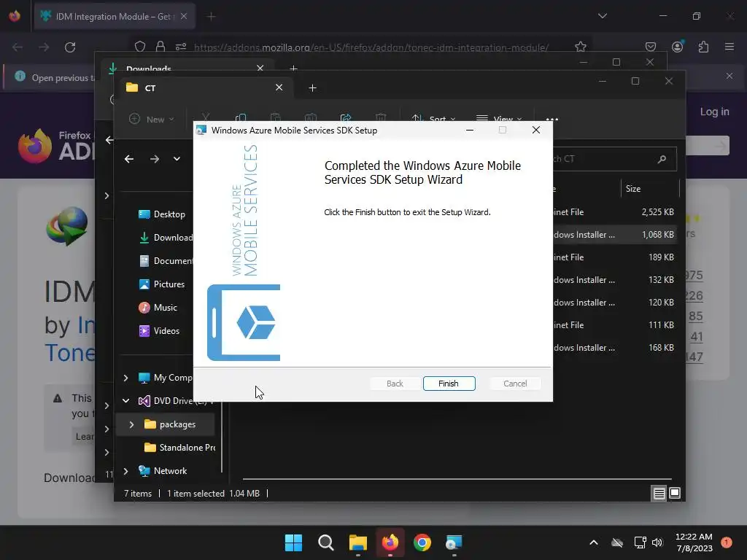Click the Log in link on addons page
This screenshot has height=560, width=747.
(x=714, y=112)
